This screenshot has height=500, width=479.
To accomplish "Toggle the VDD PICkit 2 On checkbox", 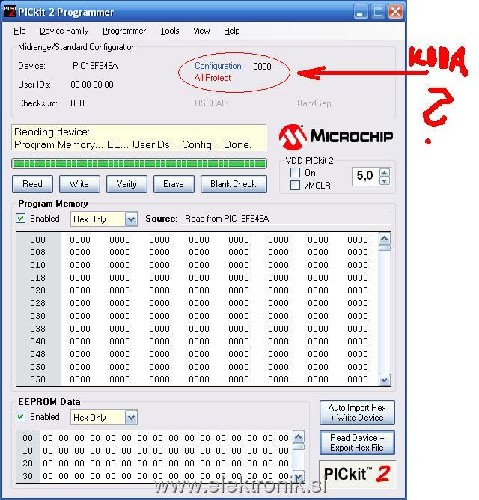I will point(295,173).
